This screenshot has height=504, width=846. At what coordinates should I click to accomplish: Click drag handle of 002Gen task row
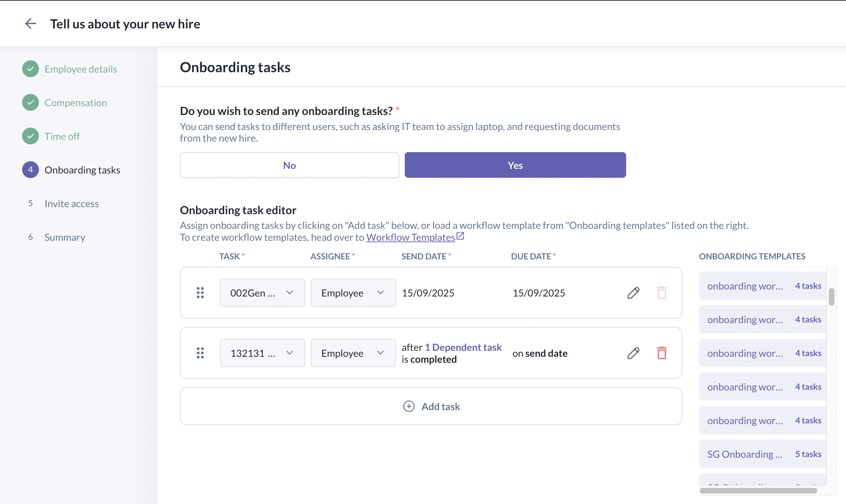tap(200, 293)
